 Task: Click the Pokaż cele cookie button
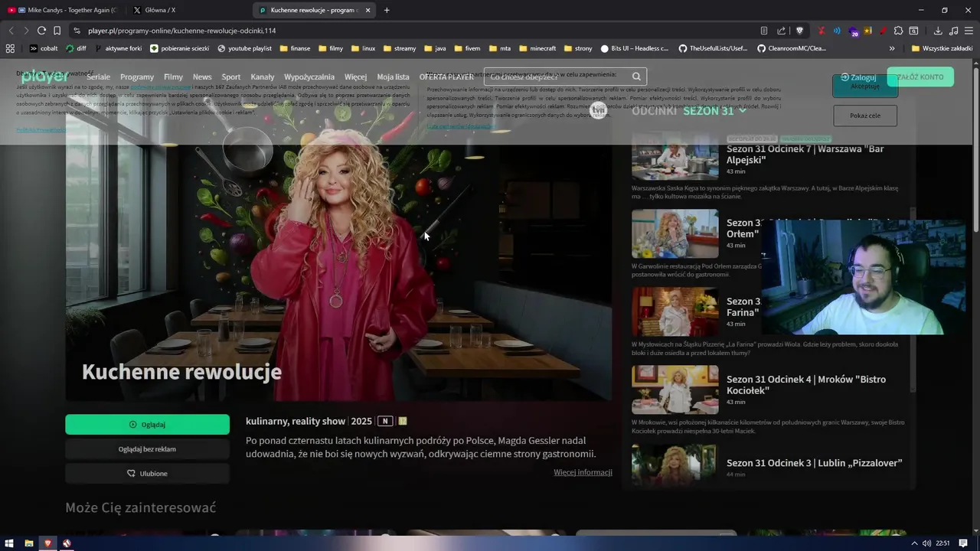tap(865, 116)
